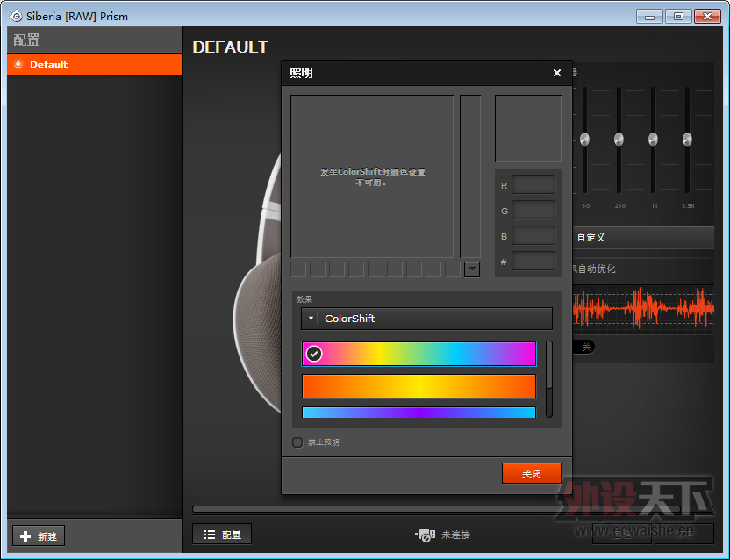Image resolution: width=730 pixels, height=560 pixels.
Task: Click the R color value field
Action: [x=533, y=184]
